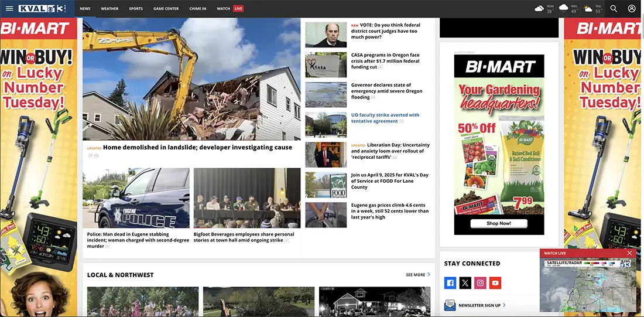Image resolution: width=644 pixels, height=317 pixels.
Task: Expand See More for Local & Northwest
Action: [418, 275]
